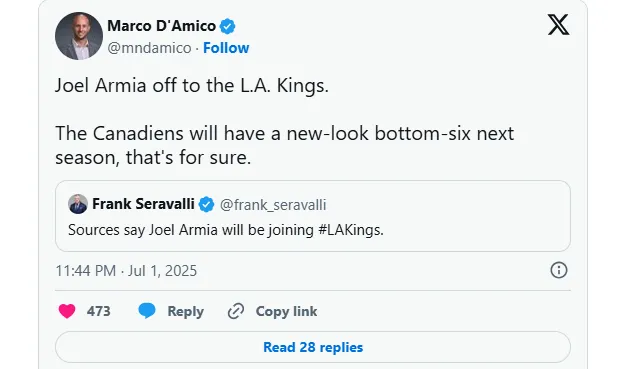Image resolution: width=624 pixels, height=369 pixels.
Task: Click Marco D'Amico's blue verified badge
Action: tap(227, 26)
